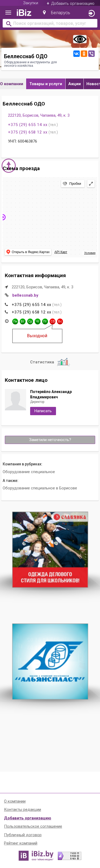Viewport: 100px width, 868px height.
Task: Open the VK social icon
Action: (x=77, y=54)
